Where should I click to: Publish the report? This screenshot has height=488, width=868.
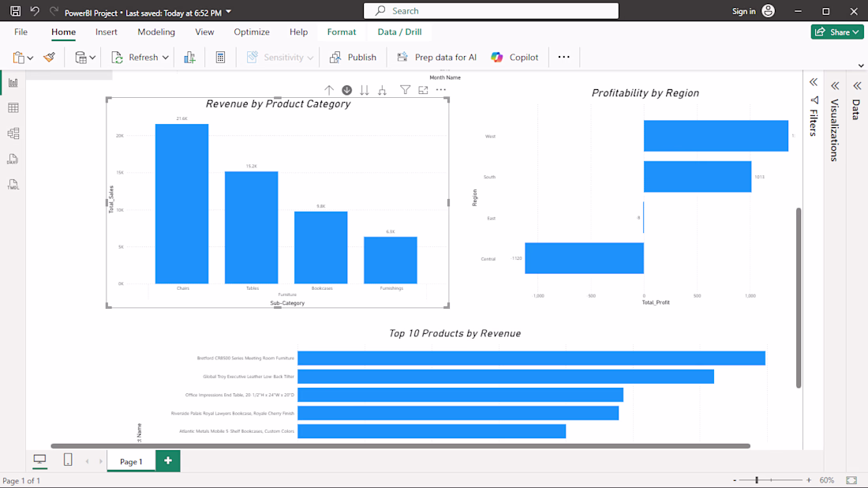[353, 57]
